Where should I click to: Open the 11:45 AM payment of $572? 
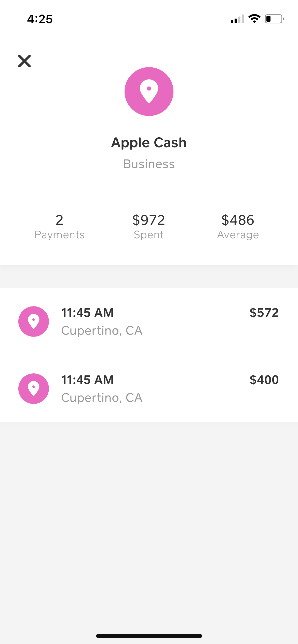click(x=88, y=313)
